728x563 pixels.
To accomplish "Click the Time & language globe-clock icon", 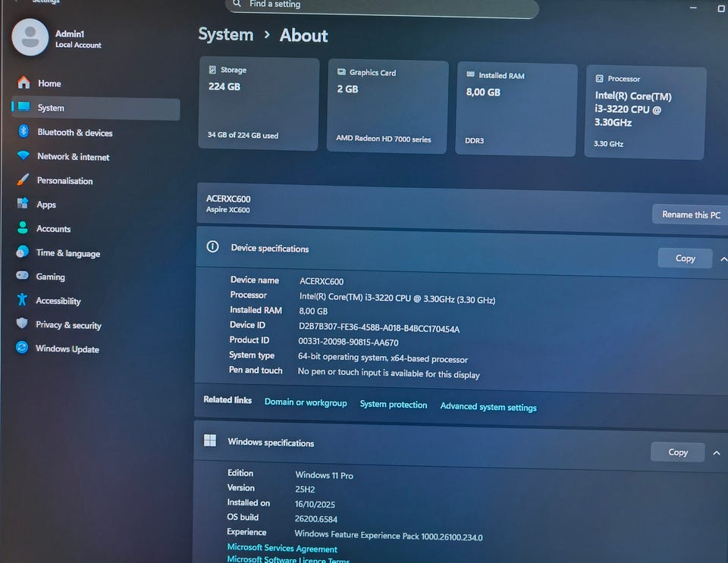I will tap(22, 252).
